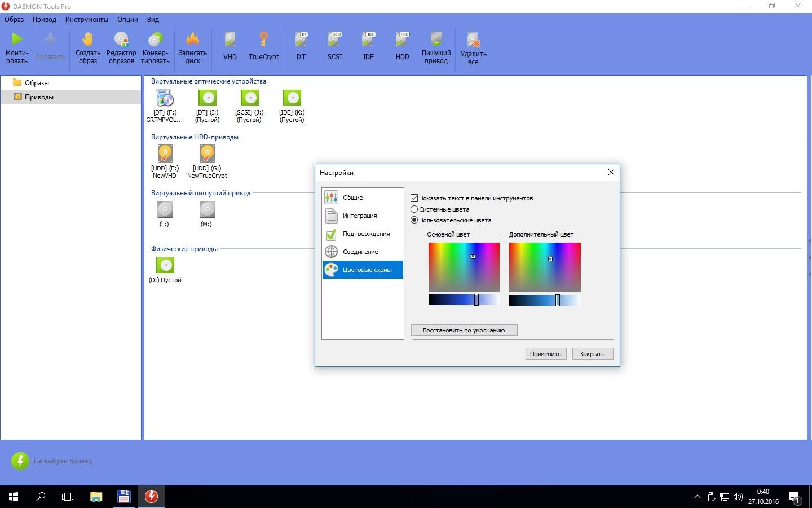The height and width of the screenshot is (508, 812).
Task: Click the Добавить toolbar icon
Action: coord(50,38)
